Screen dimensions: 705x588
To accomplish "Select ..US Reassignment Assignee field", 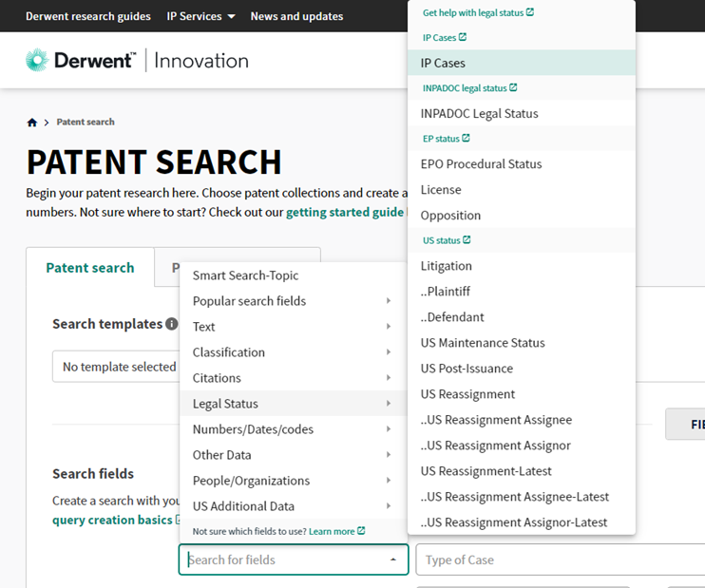I will point(522,420).
